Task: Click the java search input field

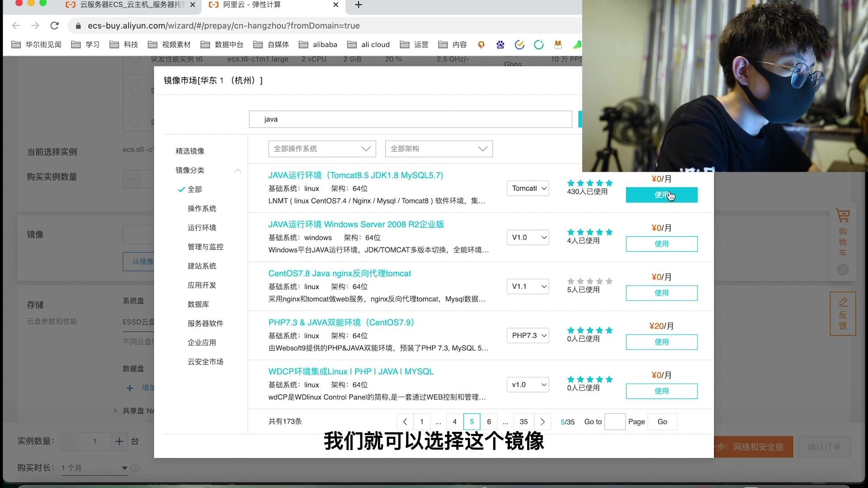Action: pos(410,119)
